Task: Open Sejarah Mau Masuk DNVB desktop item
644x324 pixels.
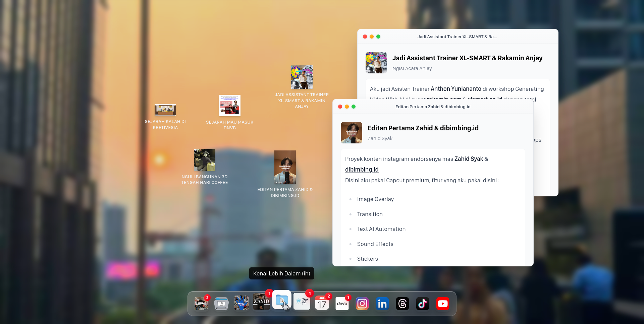Action: pyautogui.click(x=230, y=113)
